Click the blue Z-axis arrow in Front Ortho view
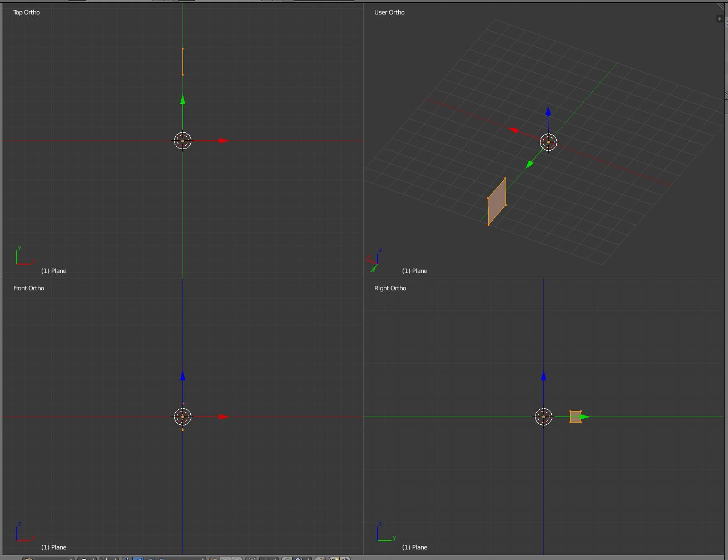This screenshot has height=560, width=728. [182, 375]
